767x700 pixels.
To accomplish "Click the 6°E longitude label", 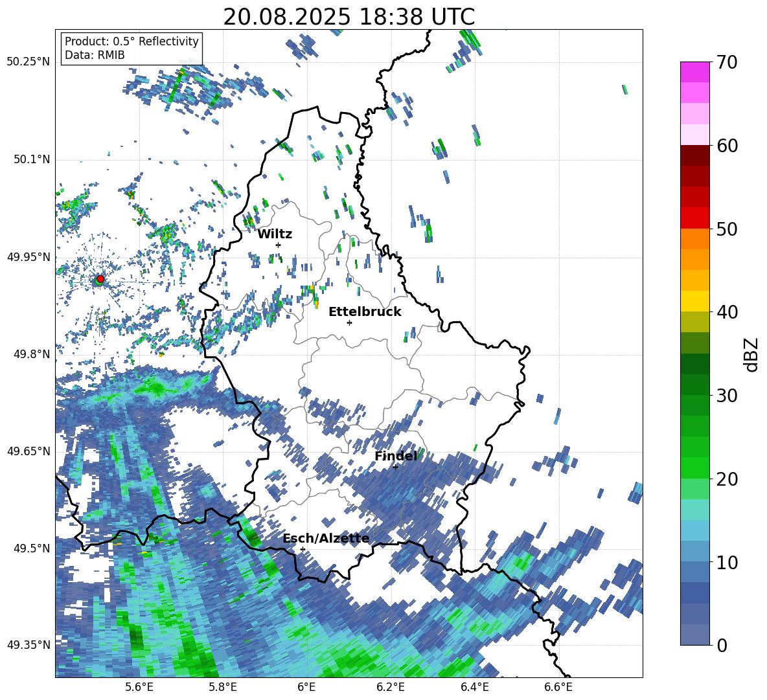I will 306,688.
